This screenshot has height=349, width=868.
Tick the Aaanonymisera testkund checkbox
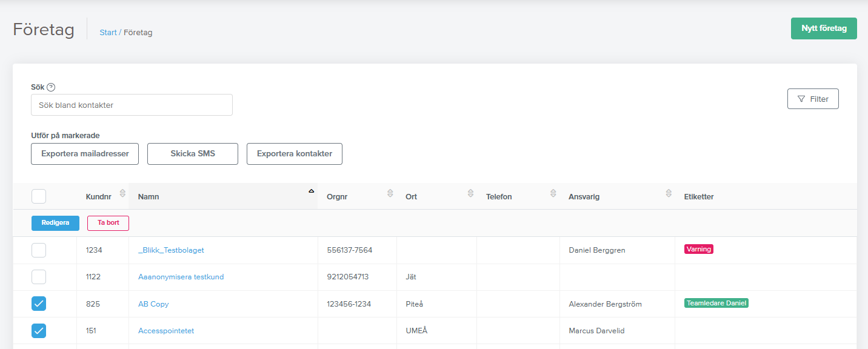click(39, 277)
